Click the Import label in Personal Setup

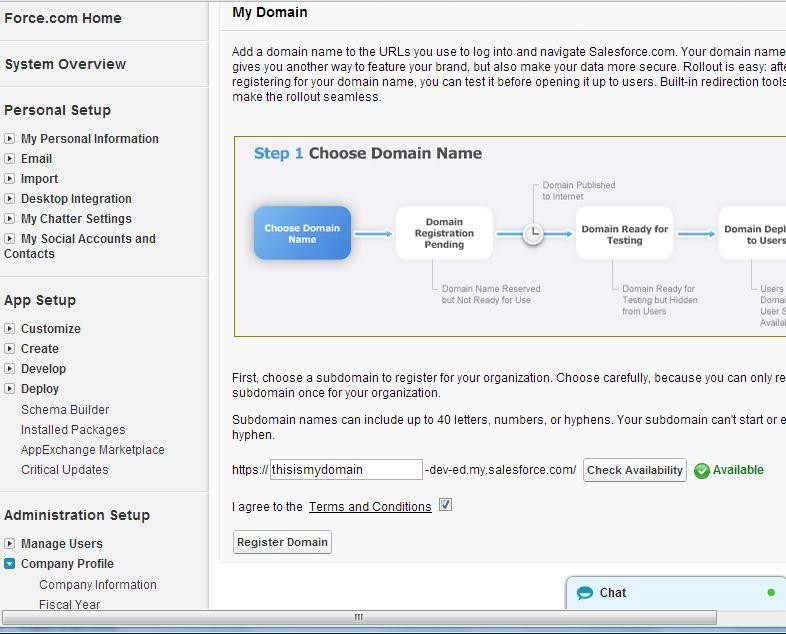[39, 178]
